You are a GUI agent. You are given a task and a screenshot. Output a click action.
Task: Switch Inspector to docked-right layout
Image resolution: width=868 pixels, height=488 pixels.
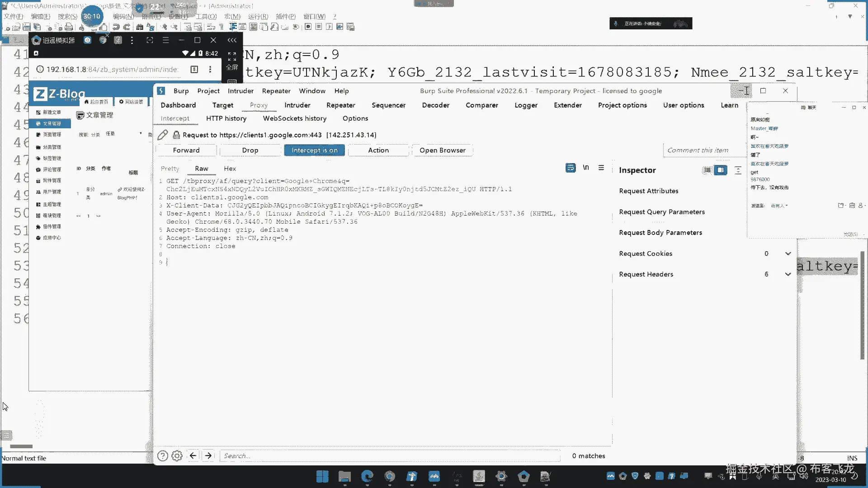coord(721,170)
